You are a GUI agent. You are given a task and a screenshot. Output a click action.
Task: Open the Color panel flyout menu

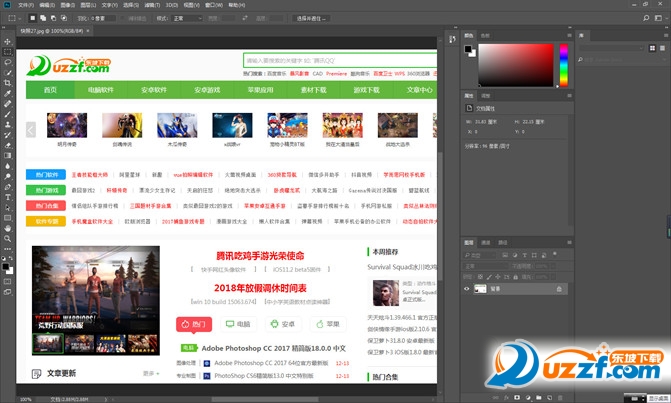(569, 36)
